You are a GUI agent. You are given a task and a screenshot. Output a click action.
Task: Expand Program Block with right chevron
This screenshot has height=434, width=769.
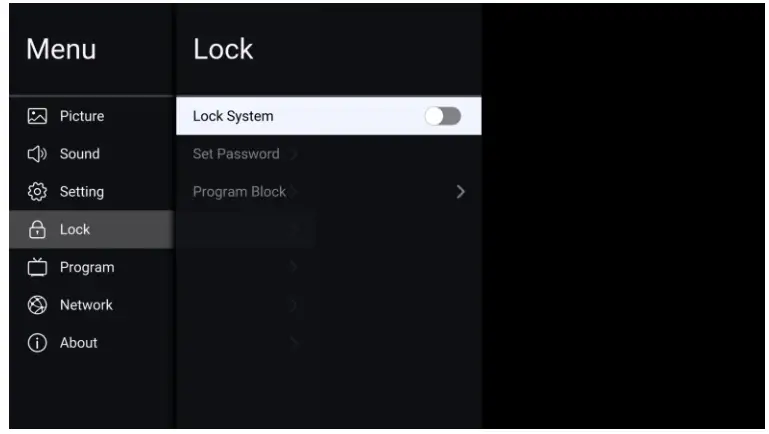click(460, 192)
